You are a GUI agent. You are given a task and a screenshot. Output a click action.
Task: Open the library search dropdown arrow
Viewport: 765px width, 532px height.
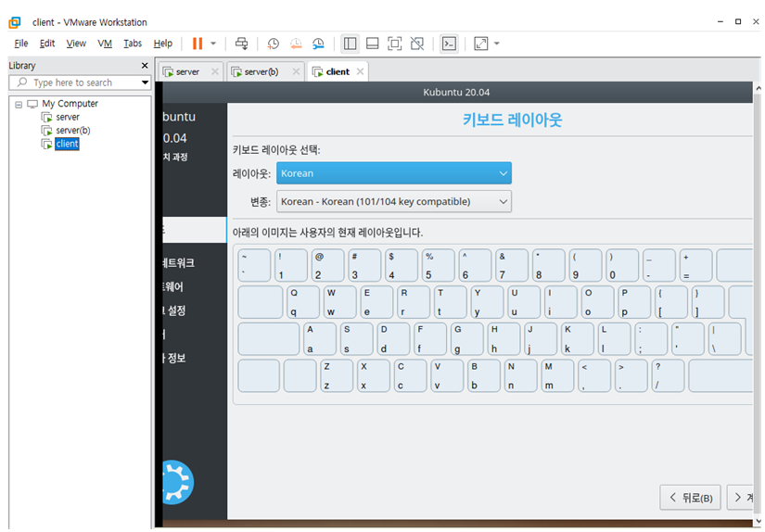click(145, 82)
